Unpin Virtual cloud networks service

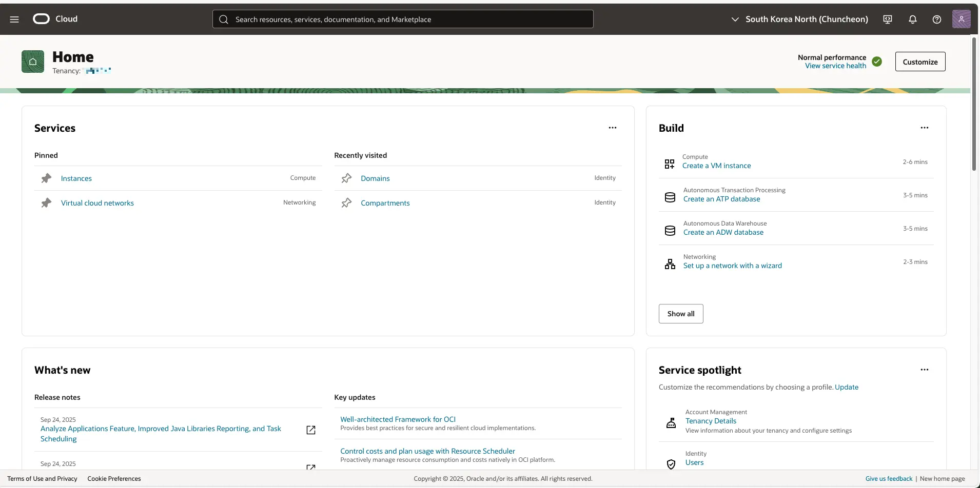point(46,203)
